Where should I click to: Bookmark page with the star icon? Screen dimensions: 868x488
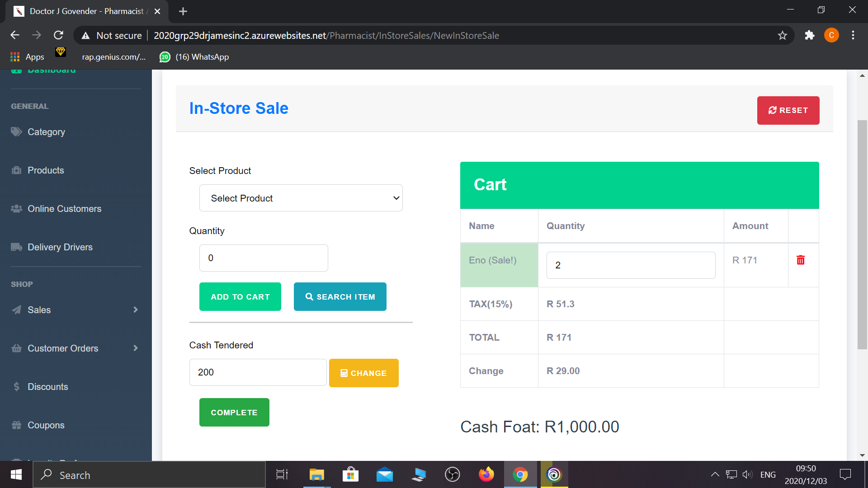click(783, 35)
